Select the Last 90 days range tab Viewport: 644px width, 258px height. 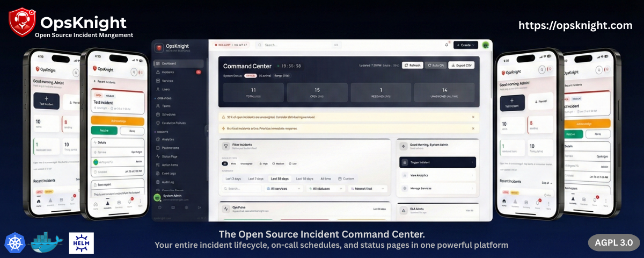(304, 178)
